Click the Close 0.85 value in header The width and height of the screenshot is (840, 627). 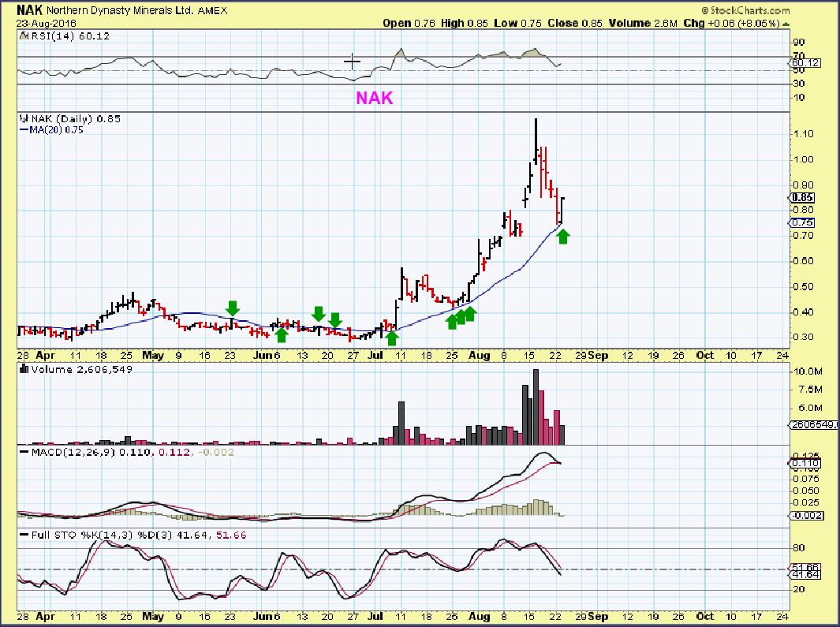coord(575,24)
